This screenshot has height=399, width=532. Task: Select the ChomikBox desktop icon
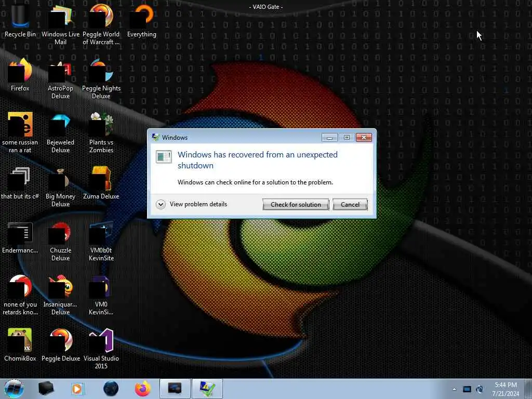coord(20,345)
